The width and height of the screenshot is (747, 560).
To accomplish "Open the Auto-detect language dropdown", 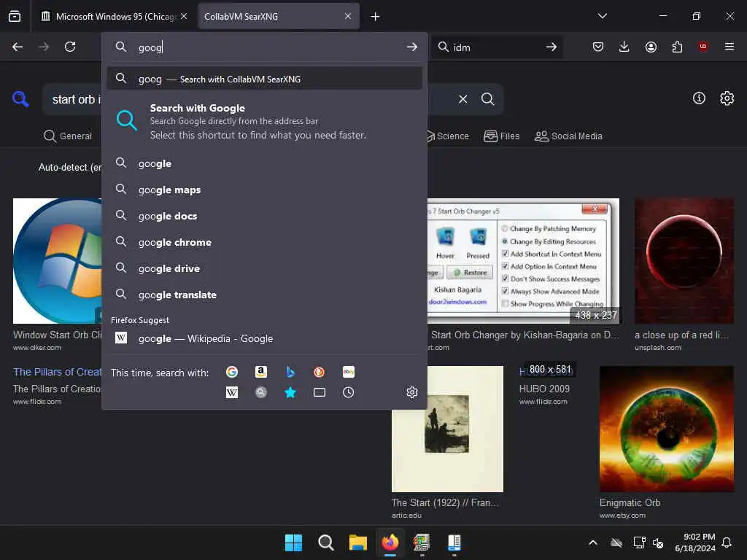I will tap(70, 167).
